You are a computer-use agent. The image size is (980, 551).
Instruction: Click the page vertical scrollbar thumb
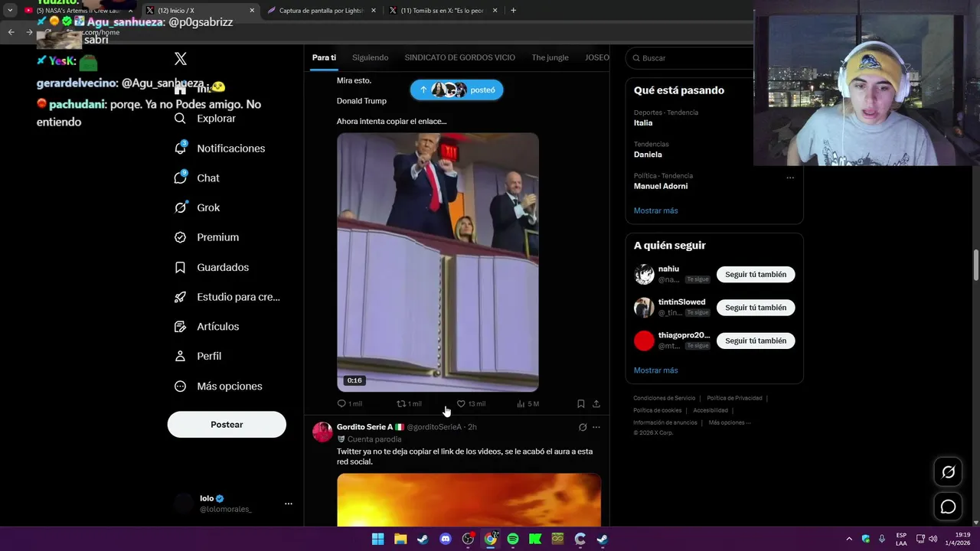(x=976, y=265)
